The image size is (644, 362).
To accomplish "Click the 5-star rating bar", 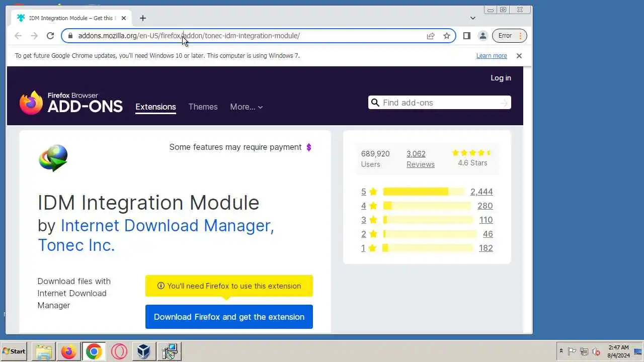I will coord(424,192).
